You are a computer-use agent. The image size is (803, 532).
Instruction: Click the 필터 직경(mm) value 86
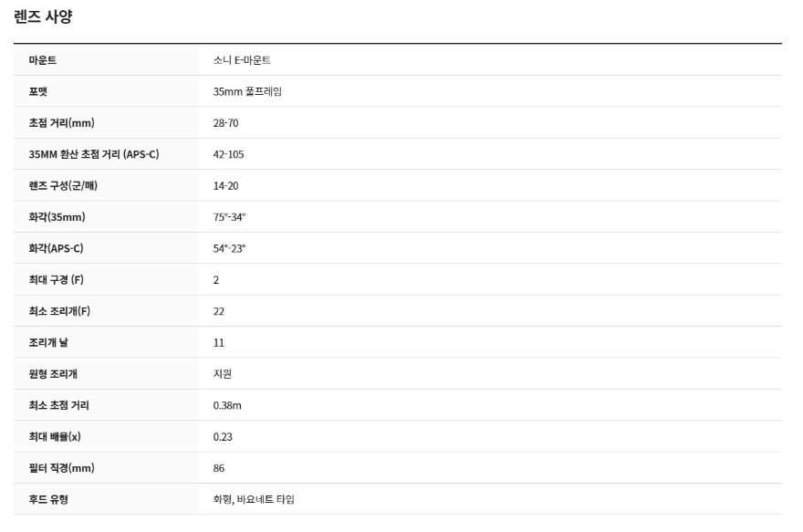click(x=219, y=468)
